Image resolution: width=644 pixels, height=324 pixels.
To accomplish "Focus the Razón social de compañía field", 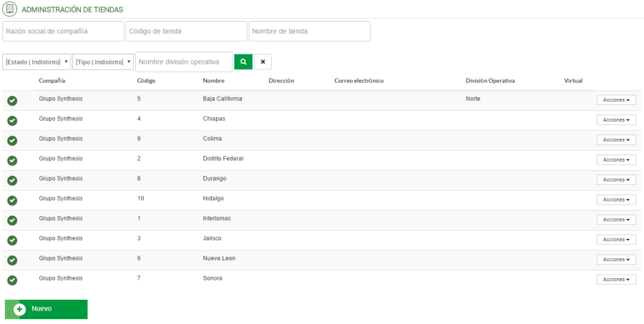I will click(63, 31).
